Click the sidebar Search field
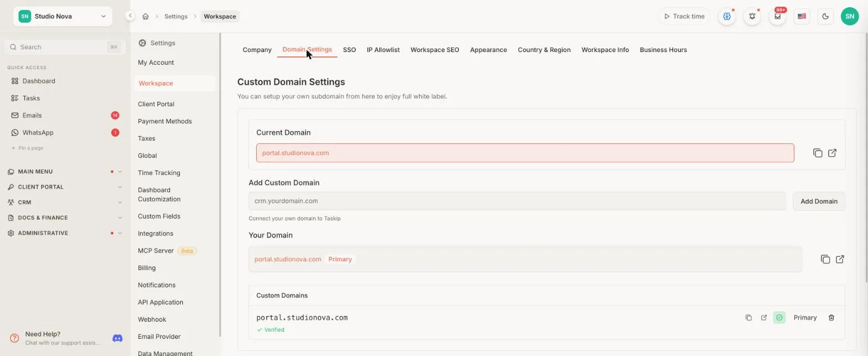 (x=64, y=47)
